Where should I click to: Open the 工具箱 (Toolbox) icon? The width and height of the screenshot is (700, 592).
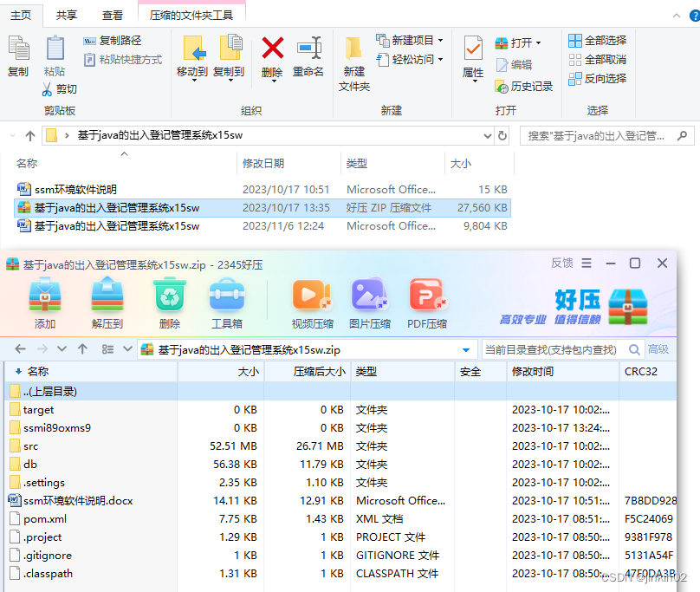(x=227, y=299)
